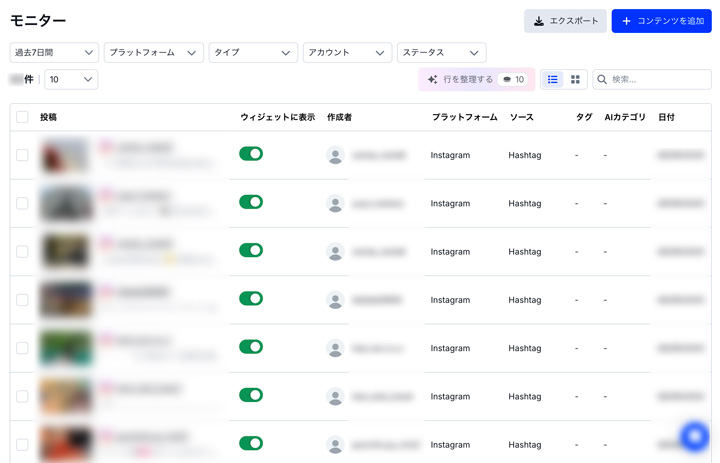Select the checkbox in the second row
720x463 pixels.
click(x=22, y=203)
